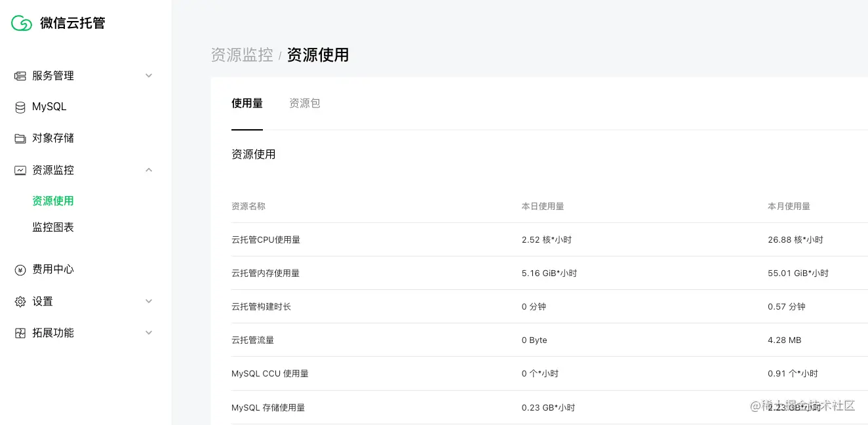
Task: Go to 对象存储 in the sidebar
Action: point(53,138)
